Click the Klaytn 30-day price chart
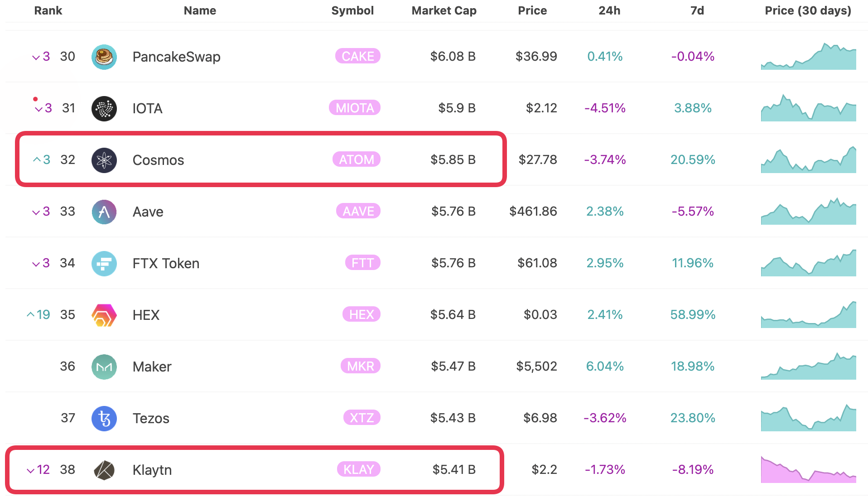The height and width of the screenshot is (502, 868). 808,470
